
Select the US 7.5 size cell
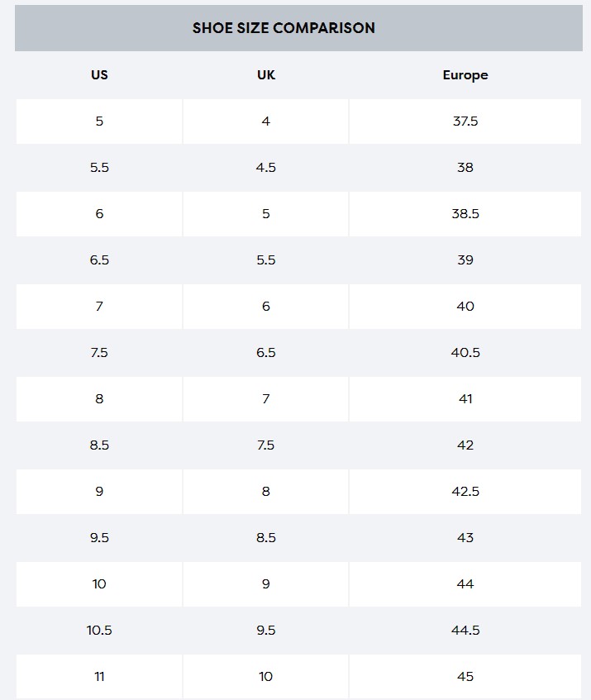click(x=99, y=353)
